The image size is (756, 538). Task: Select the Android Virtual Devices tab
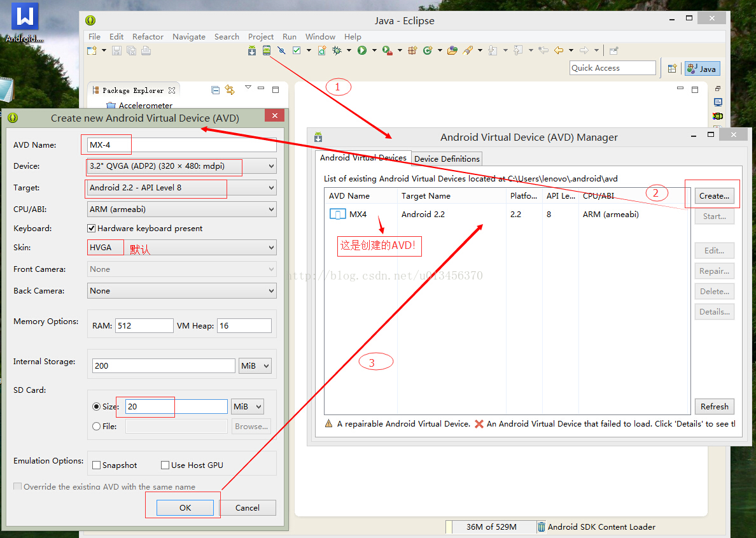pyautogui.click(x=363, y=158)
